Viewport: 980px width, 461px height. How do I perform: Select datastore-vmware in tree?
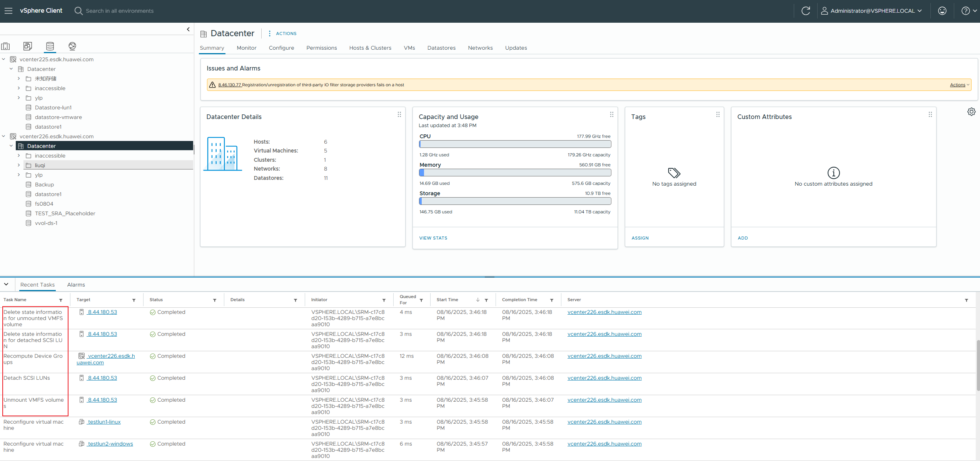pos(58,117)
